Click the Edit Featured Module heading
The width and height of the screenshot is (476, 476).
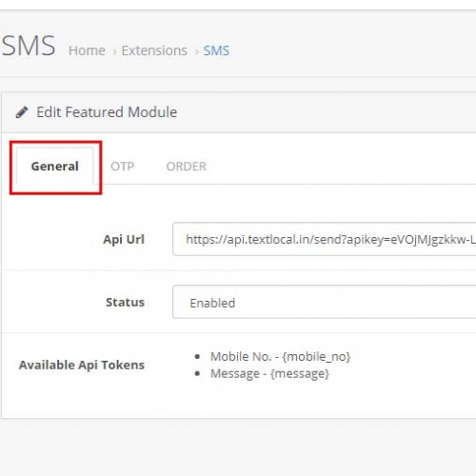coord(107,112)
